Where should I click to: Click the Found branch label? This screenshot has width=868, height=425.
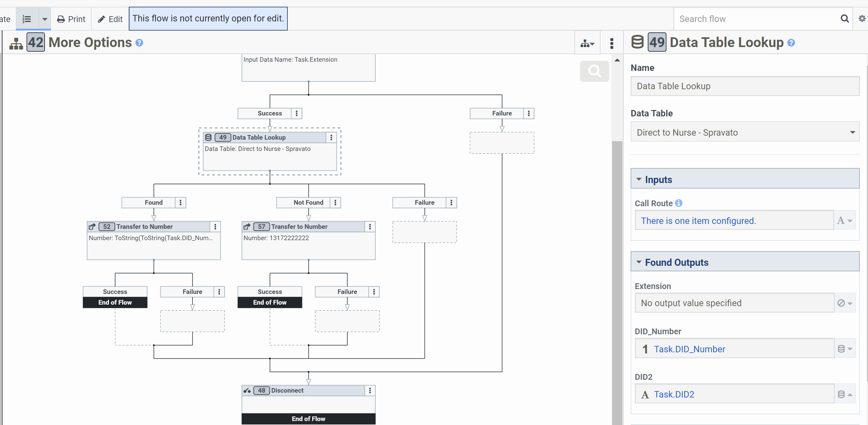click(154, 203)
